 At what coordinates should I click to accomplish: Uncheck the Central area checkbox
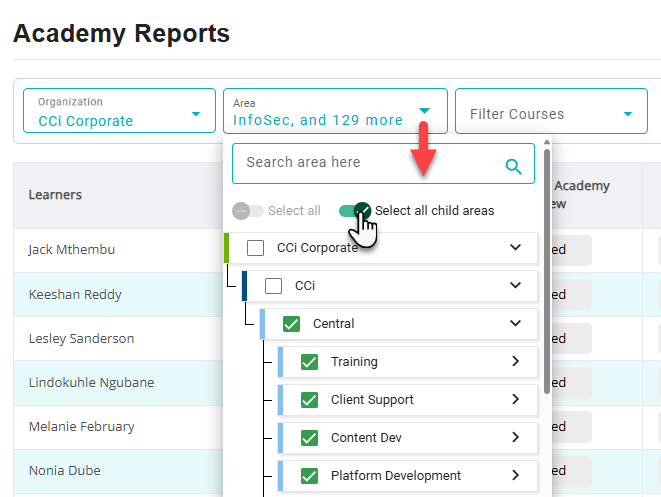click(x=292, y=324)
